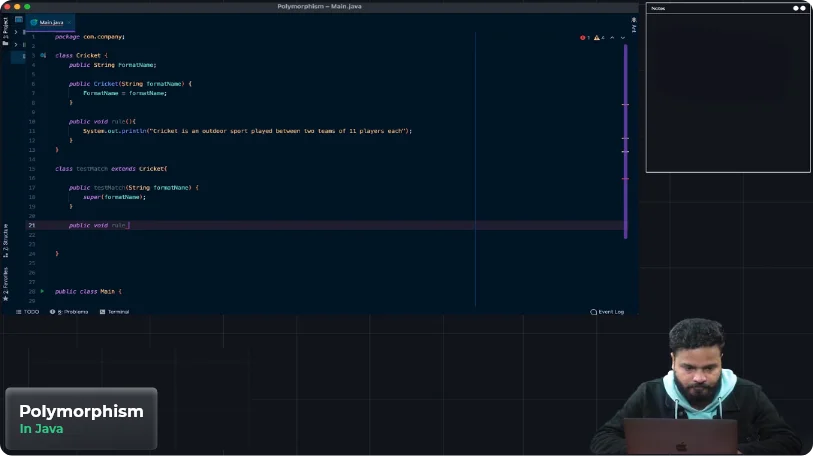Close the Main.java tab
813x456 pixels.
pos(69,21)
